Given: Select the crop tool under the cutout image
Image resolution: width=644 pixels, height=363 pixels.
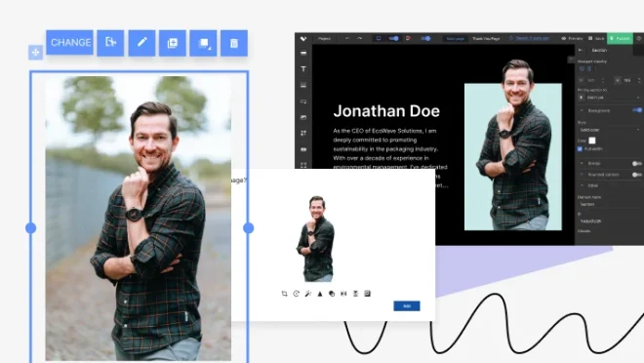Looking at the screenshot, I should coord(284,294).
